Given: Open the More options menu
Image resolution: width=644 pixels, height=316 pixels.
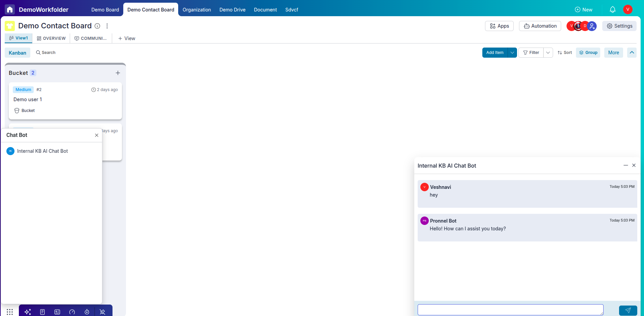Looking at the screenshot, I should coord(613,53).
